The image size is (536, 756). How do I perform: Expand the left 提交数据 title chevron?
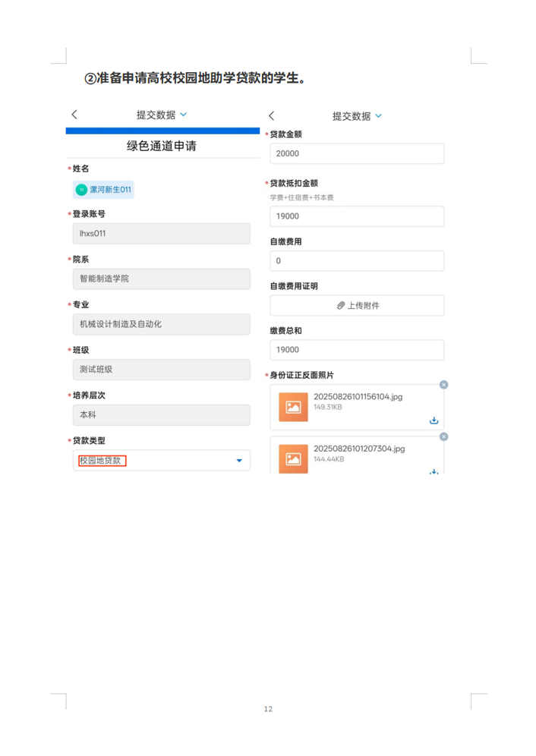click(183, 115)
